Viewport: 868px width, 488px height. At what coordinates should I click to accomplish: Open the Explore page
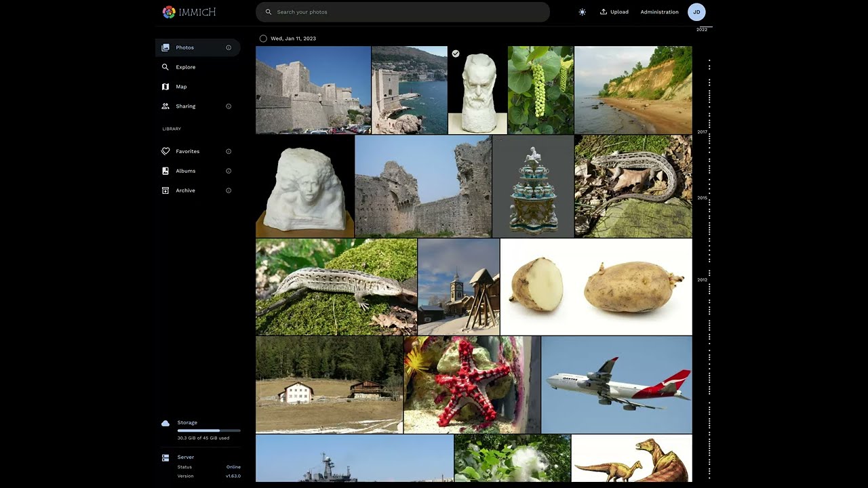198,67
